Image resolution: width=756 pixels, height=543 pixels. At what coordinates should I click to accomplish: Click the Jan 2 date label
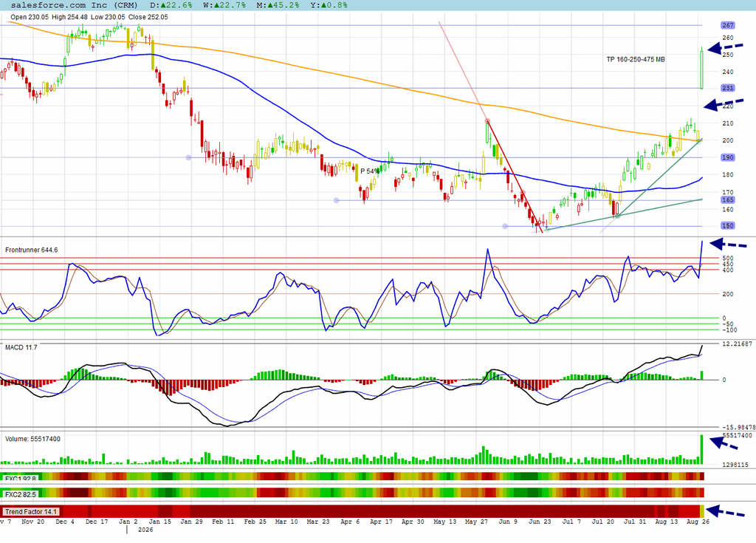click(128, 522)
